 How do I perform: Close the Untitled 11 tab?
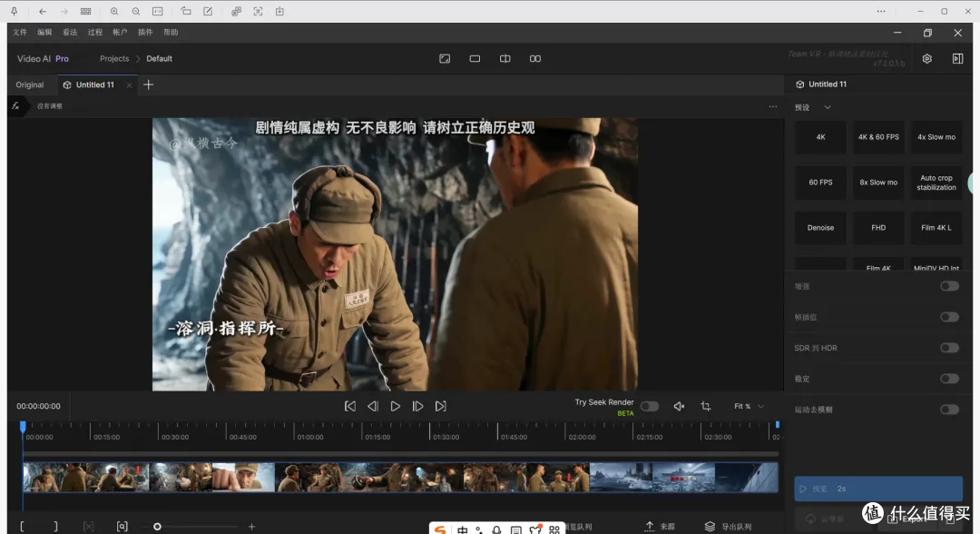pos(129,85)
